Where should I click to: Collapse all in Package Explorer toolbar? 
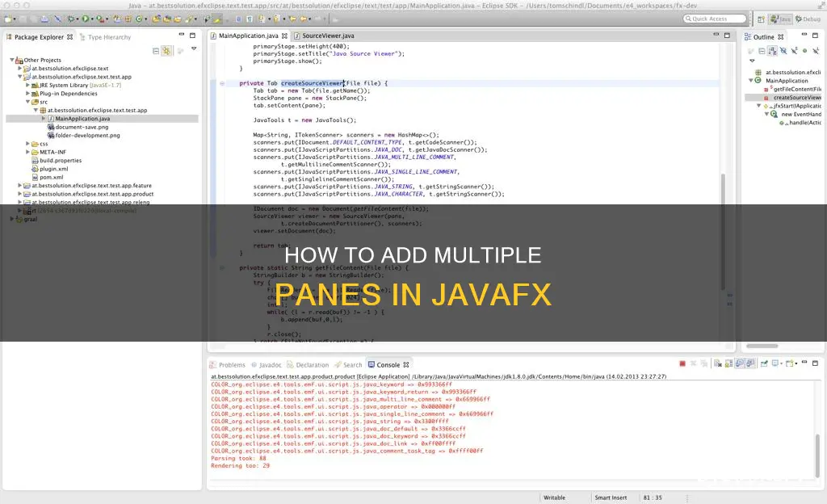[x=156, y=51]
